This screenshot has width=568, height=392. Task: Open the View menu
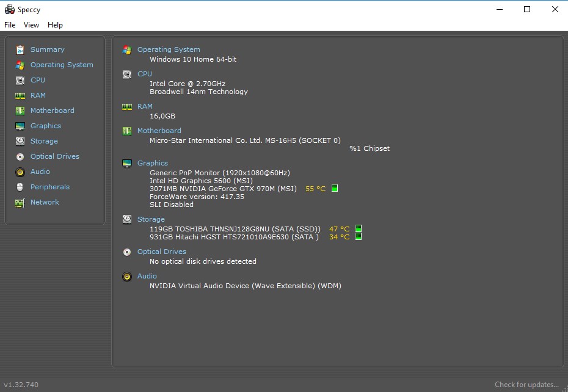click(x=31, y=24)
